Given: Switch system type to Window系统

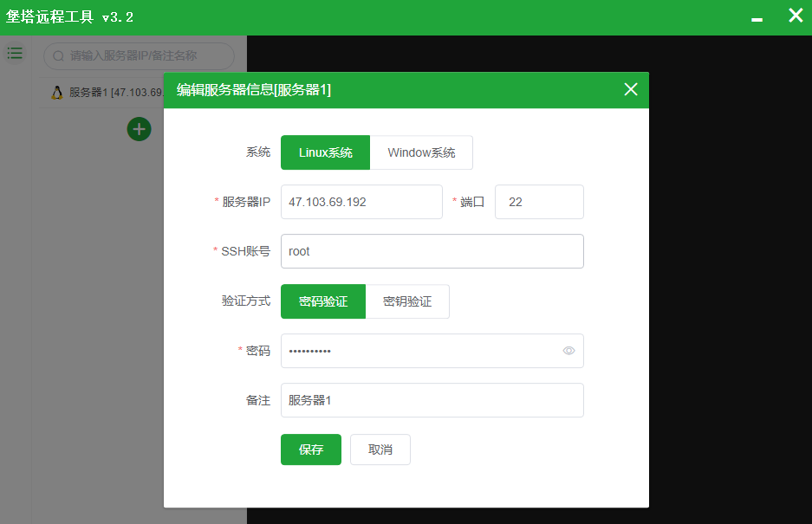Looking at the screenshot, I should click(422, 152).
